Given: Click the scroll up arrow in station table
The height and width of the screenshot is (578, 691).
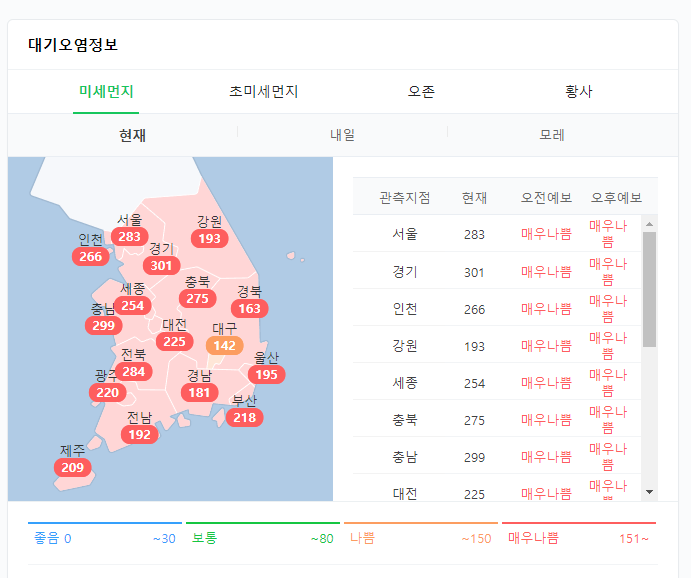Looking at the screenshot, I should (x=649, y=224).
